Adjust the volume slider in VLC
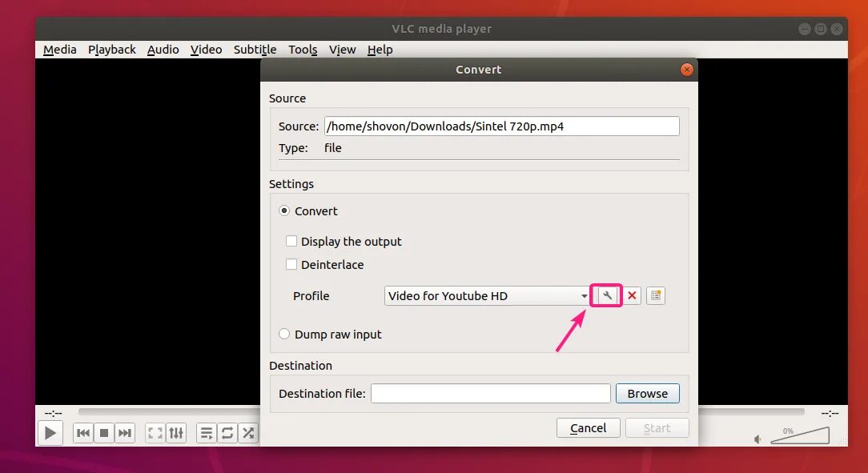 tap(800, 435)
